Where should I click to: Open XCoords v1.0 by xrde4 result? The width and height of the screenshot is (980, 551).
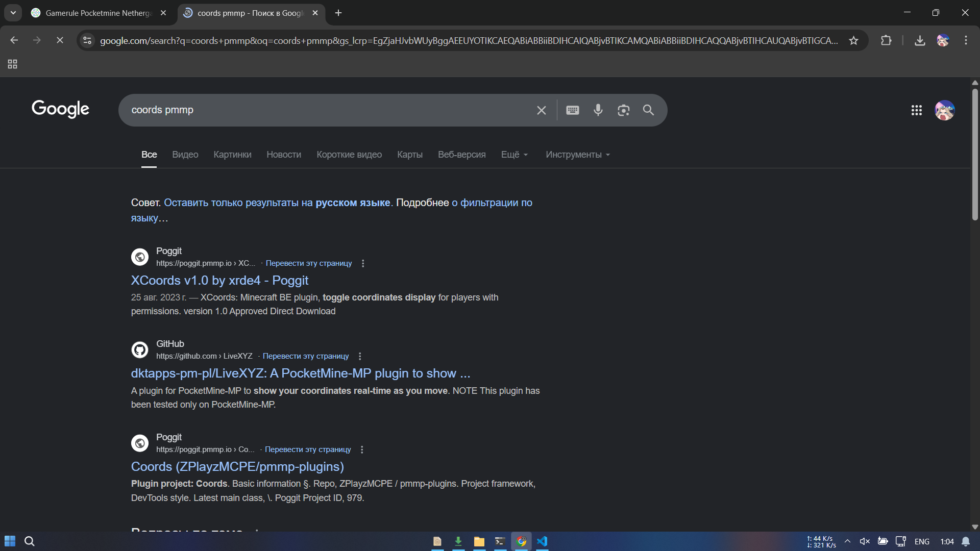219,281
